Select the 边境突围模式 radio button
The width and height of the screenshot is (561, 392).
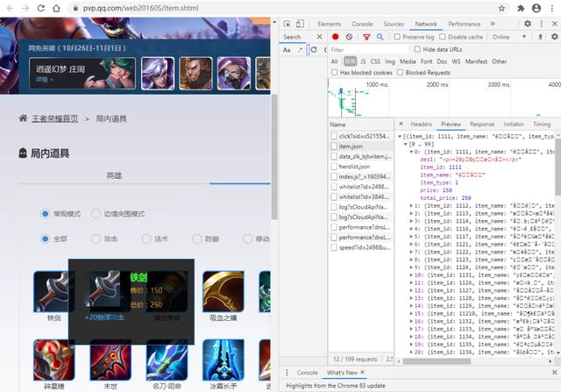(x=96, y=214)
